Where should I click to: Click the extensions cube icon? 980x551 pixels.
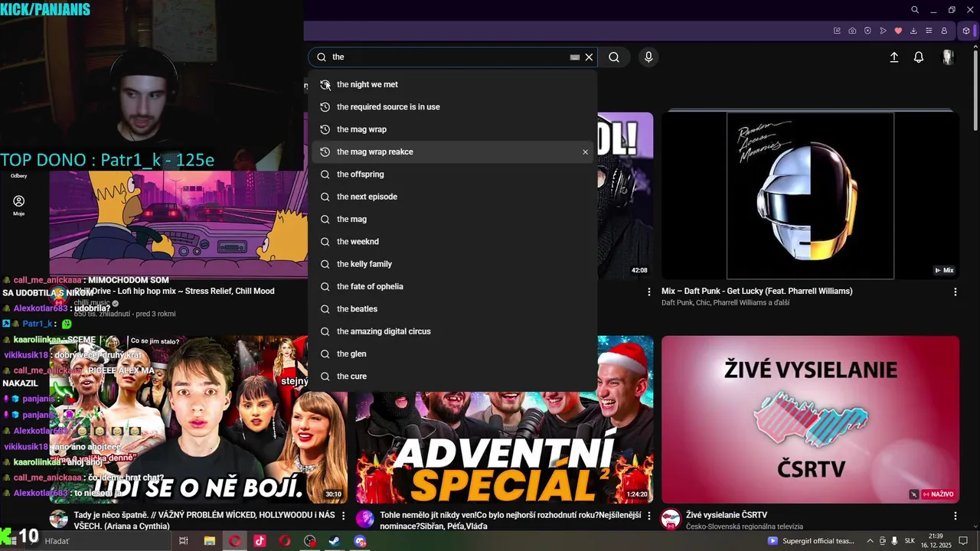pos(966,31)
